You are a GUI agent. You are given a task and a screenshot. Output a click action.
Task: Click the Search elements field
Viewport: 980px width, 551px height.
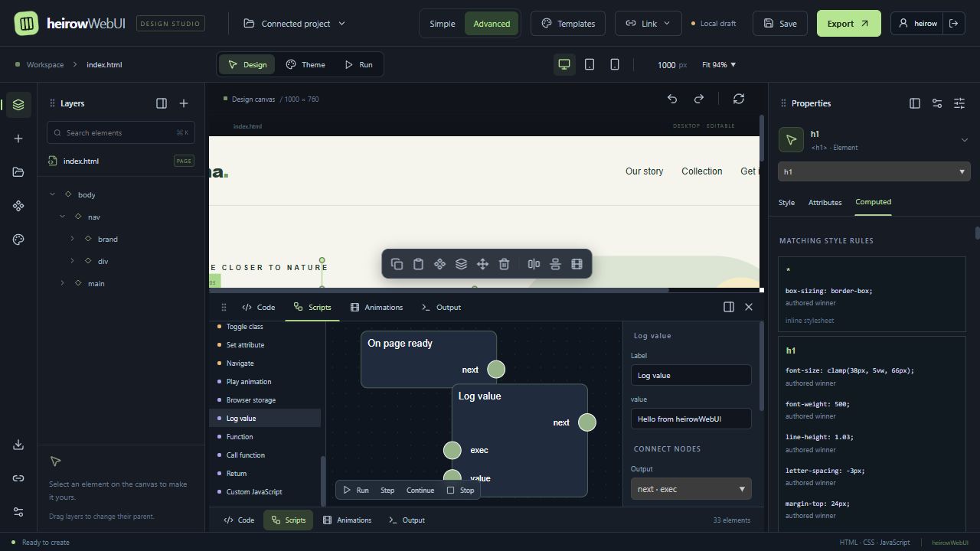coord(121,132)
